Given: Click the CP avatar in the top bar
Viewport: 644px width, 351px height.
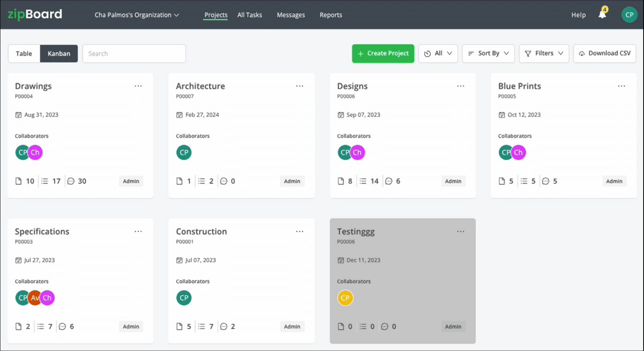Looking at the screenshot, I should click(629, 14).
